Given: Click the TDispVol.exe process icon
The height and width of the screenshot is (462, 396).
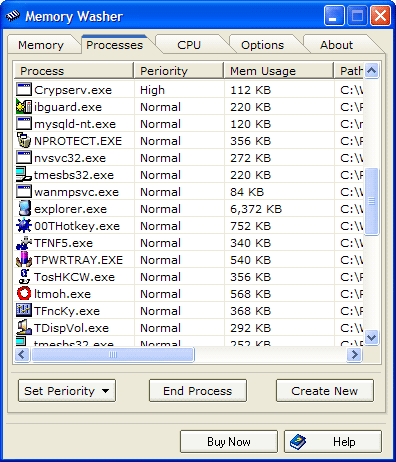Looking at the screenshot, I should tap(24, 328).
